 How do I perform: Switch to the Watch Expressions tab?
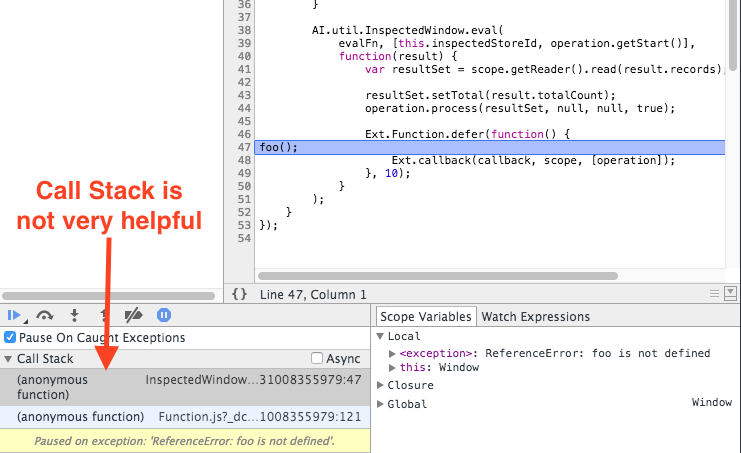coord(535,316)
